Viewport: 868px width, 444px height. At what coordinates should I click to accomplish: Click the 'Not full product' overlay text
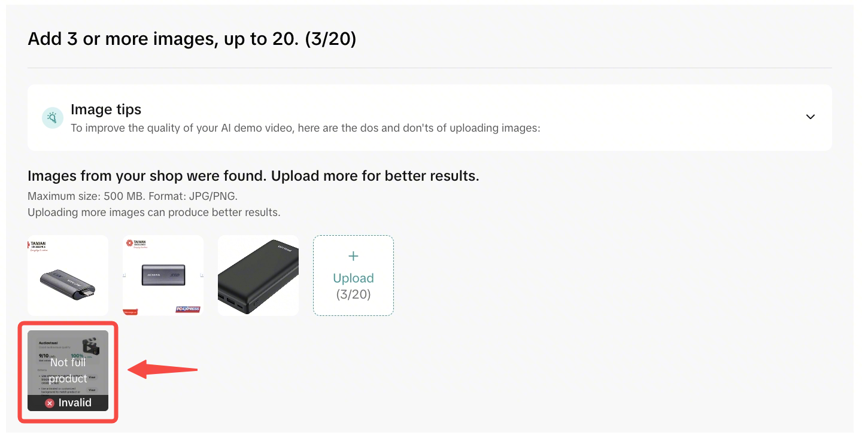point(68,370)
